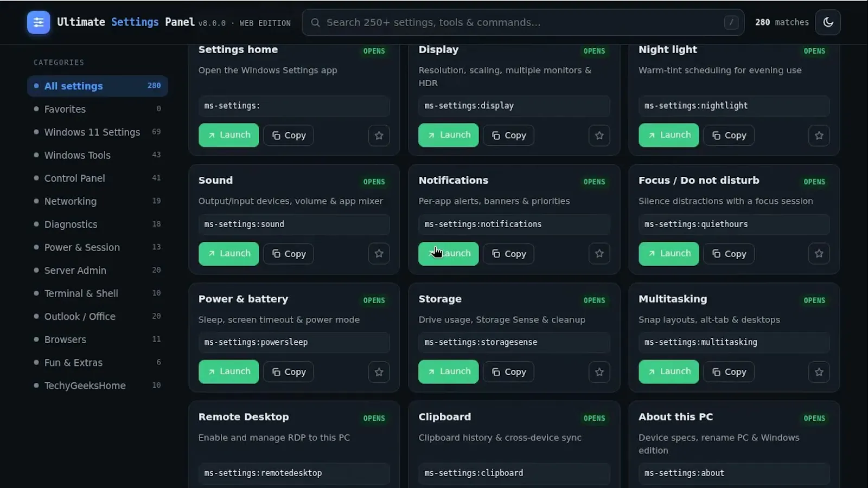Select TechyGeeksHome category
The width and height of the screenshot is (868, 488).
pos(98,386)
